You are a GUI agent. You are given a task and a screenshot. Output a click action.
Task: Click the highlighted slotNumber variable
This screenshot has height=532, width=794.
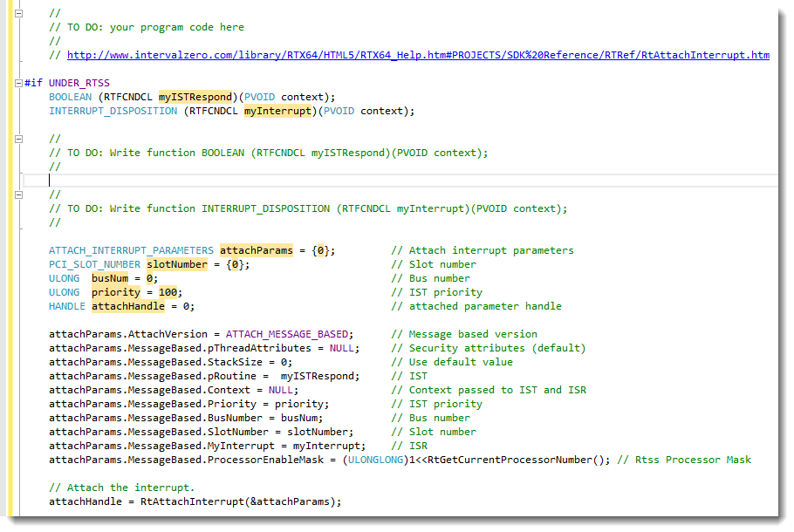[177, 264]
